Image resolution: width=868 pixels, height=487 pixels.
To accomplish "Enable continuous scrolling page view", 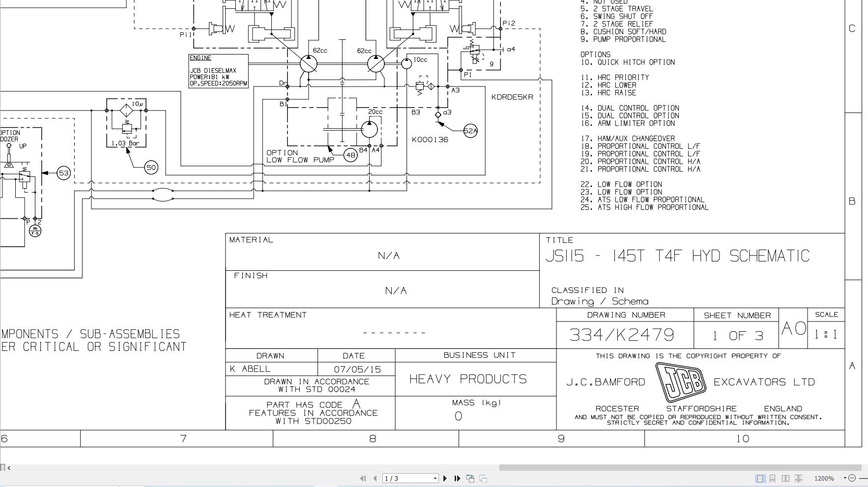I will pos(773,478).
